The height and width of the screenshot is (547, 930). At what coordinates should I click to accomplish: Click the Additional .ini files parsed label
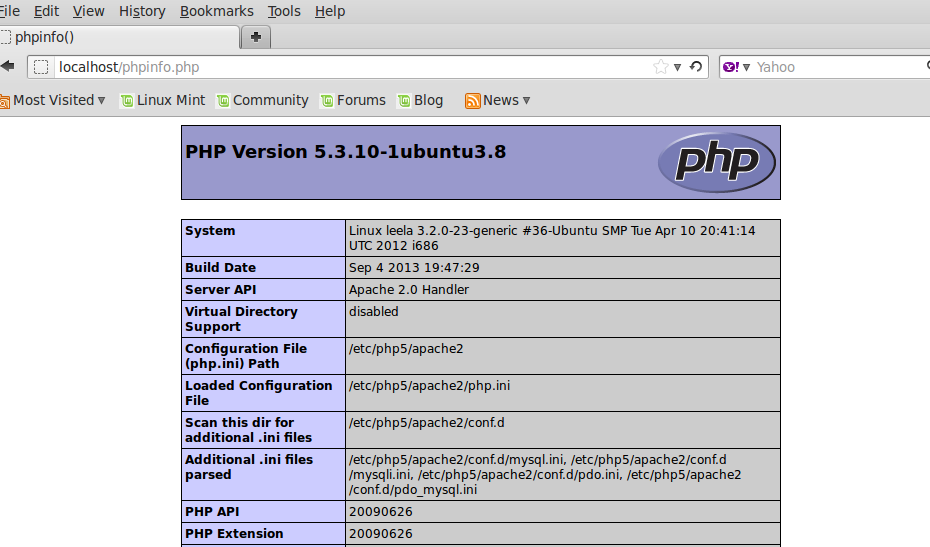(249, 467)
